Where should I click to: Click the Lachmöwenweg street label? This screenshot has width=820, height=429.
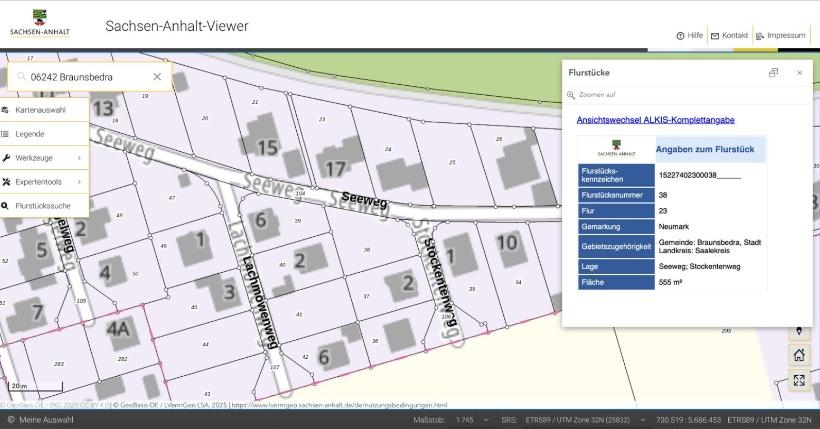(260, 302)
